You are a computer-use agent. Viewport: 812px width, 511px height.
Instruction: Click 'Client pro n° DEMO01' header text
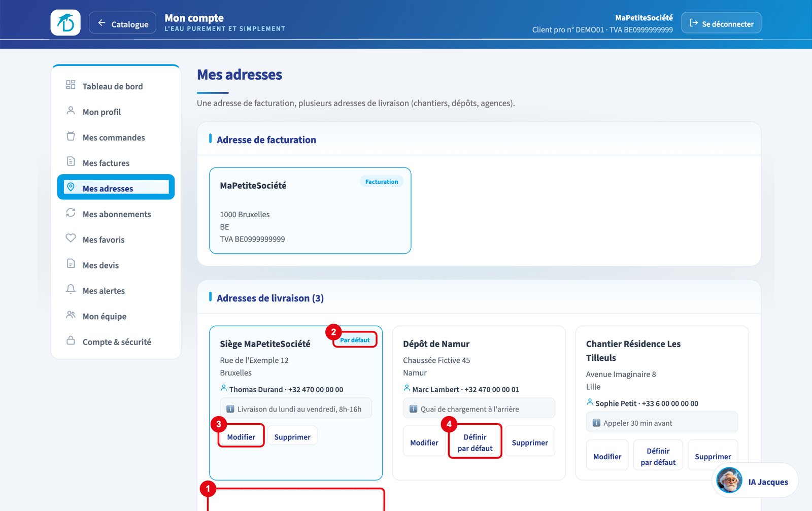pyautogui.click(x=568, y=29)
